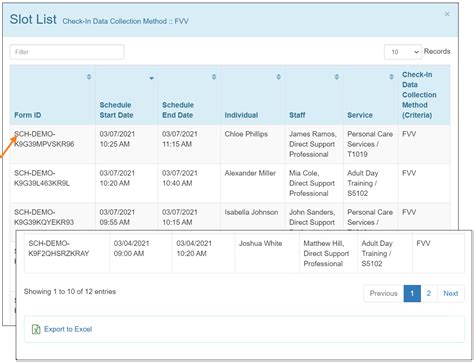The width and height of the screenshot is (474, 362).
Task: Open the Records per page dropdown
Action: 403,52
